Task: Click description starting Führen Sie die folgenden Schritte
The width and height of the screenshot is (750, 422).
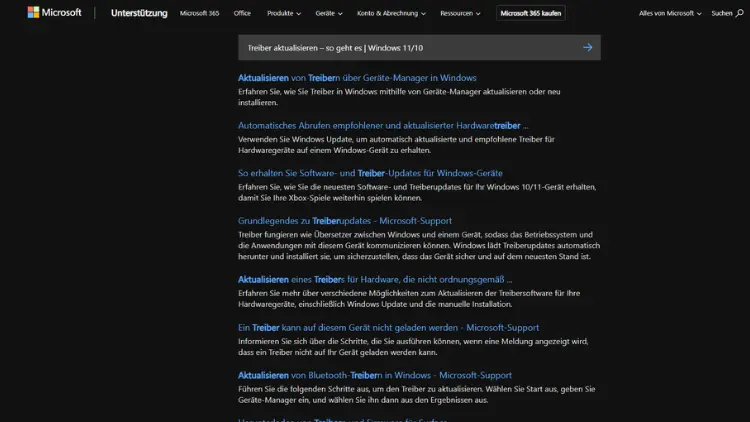Action: pos(417,394)
